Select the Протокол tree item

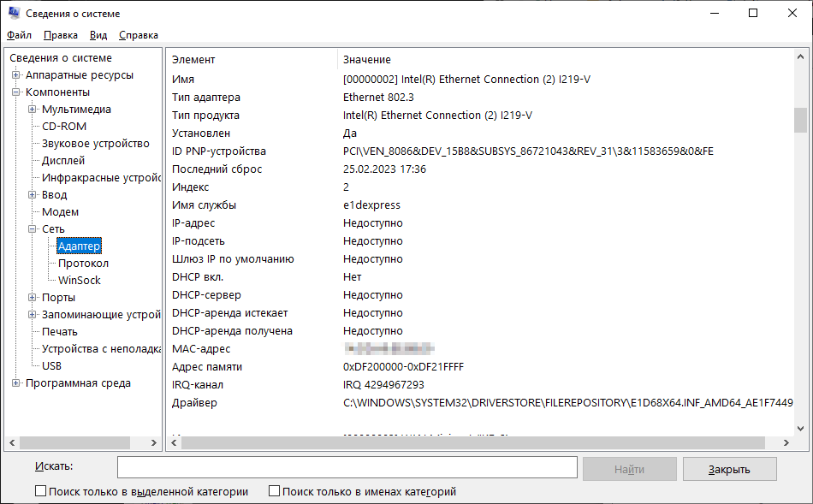(x=83, y=264)
